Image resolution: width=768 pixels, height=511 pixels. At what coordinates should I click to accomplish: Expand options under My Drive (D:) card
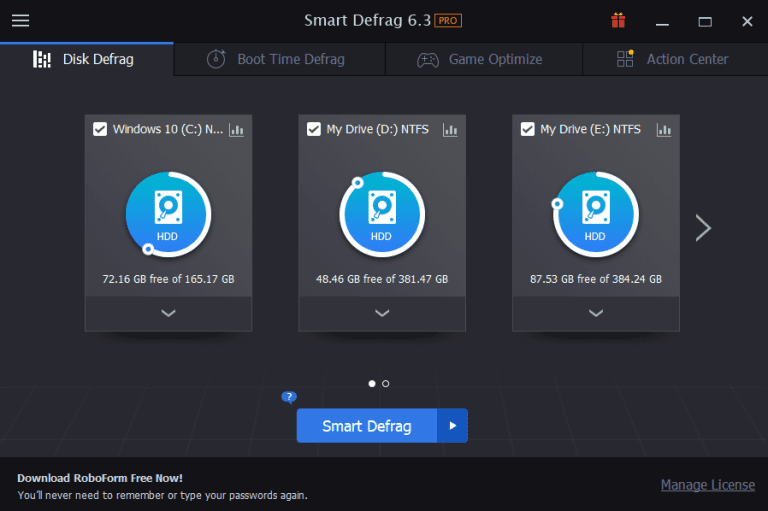tap(382, 313)
